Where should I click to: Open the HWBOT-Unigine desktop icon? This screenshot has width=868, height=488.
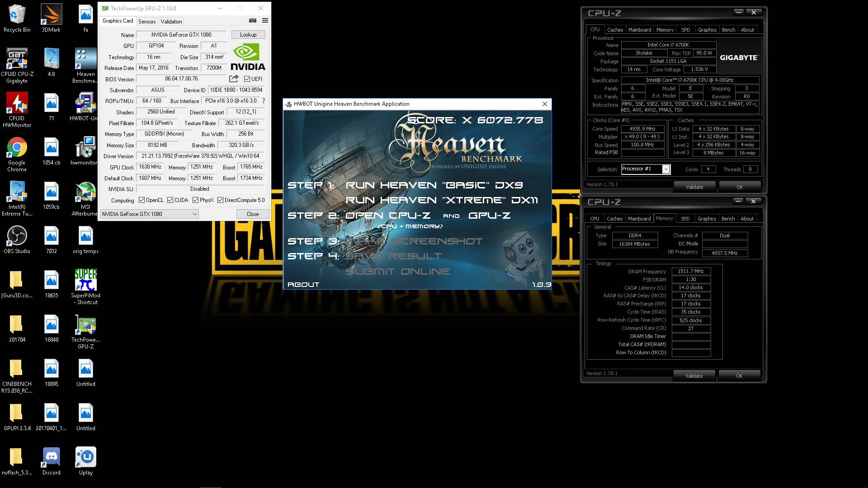click(85, 107)
